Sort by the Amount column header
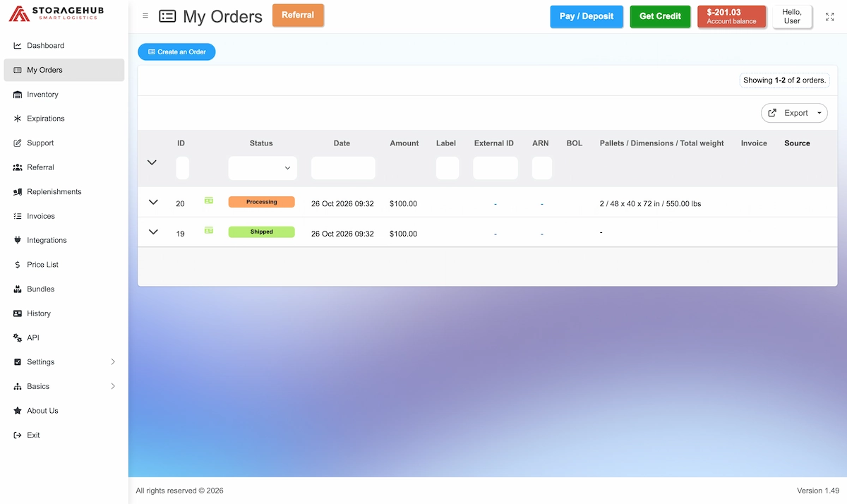The height and width of the screenshot is (504, 847). 404,143
